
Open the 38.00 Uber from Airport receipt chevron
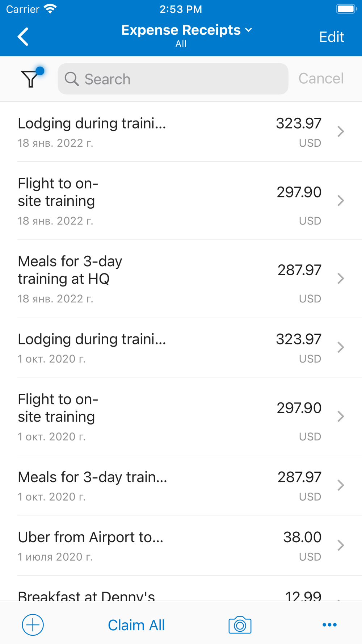340,545
